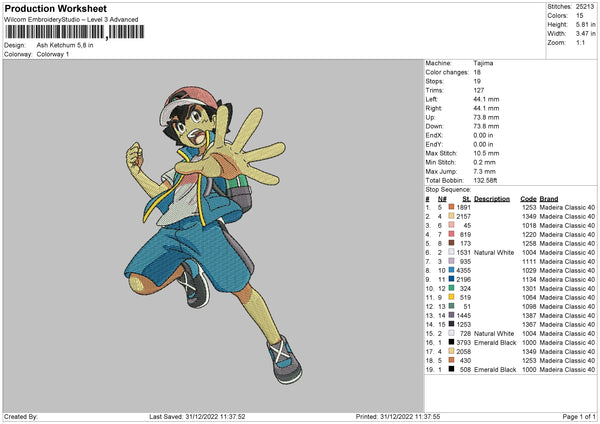This screenshot has width=600, height=424.
Task: Click the Ash Ketchum embroidery design preview
Action: tap(214, 235)
